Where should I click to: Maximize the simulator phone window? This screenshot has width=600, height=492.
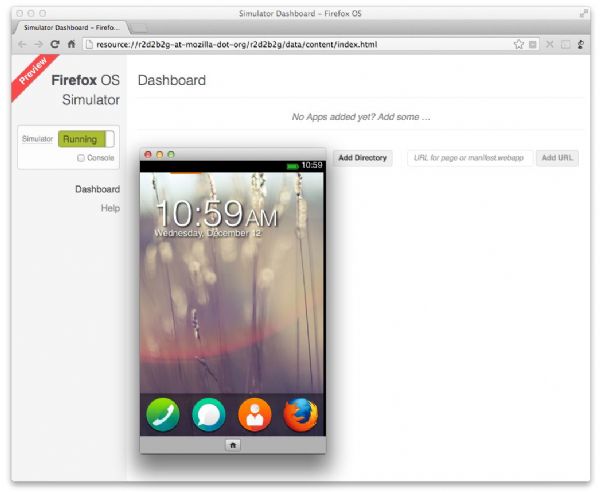171,155
